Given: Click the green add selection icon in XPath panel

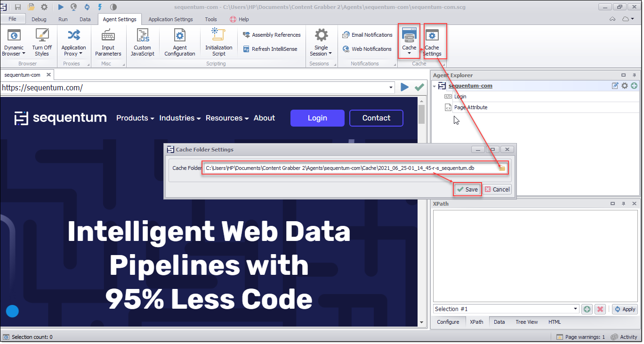Looking at the screenshot, I should coord(587,309).
